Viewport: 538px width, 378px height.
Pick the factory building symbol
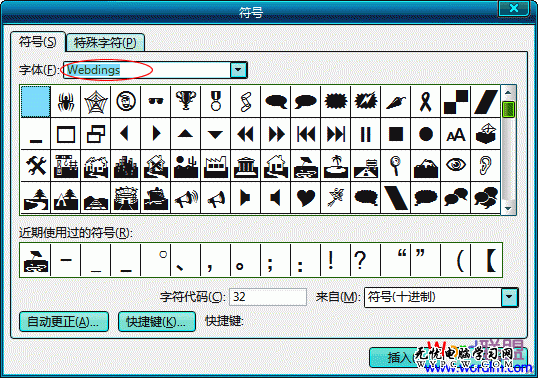[215, 166]
